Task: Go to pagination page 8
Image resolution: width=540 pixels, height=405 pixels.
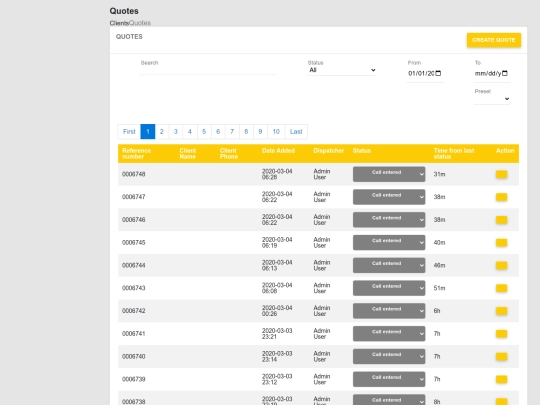Action: coord(246,132)
